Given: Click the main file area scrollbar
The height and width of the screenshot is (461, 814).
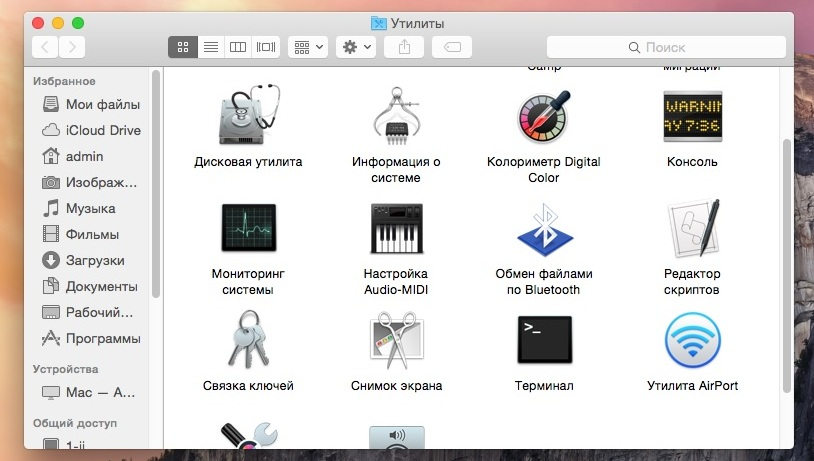Looking at the screenshot, I should [786, 266].
